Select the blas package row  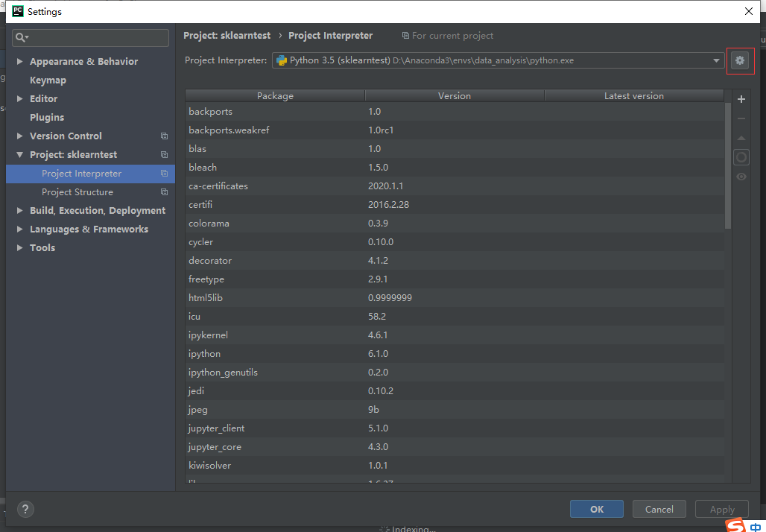click(455, 148)
